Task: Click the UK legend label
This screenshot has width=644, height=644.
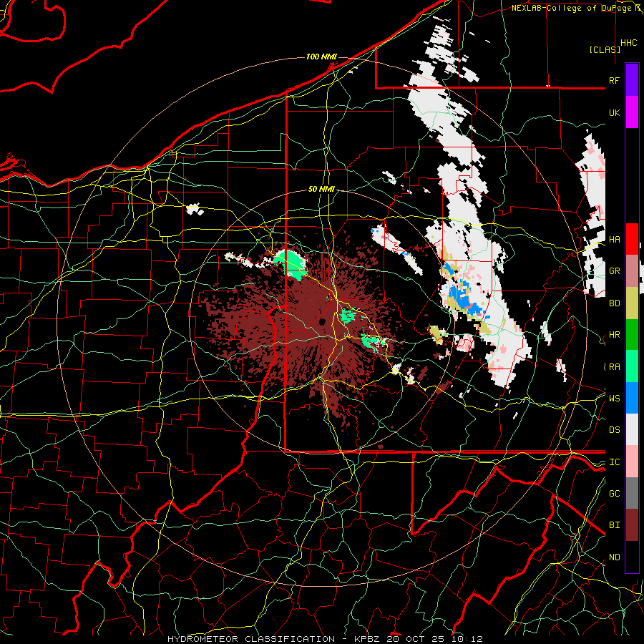Action: (614, 112)
